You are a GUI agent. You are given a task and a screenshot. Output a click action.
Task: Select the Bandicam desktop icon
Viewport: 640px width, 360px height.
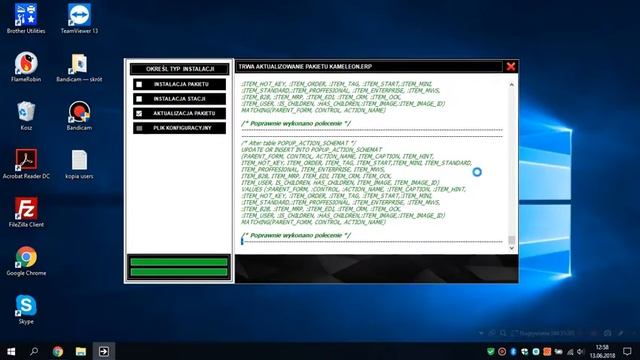coord(79,116)
